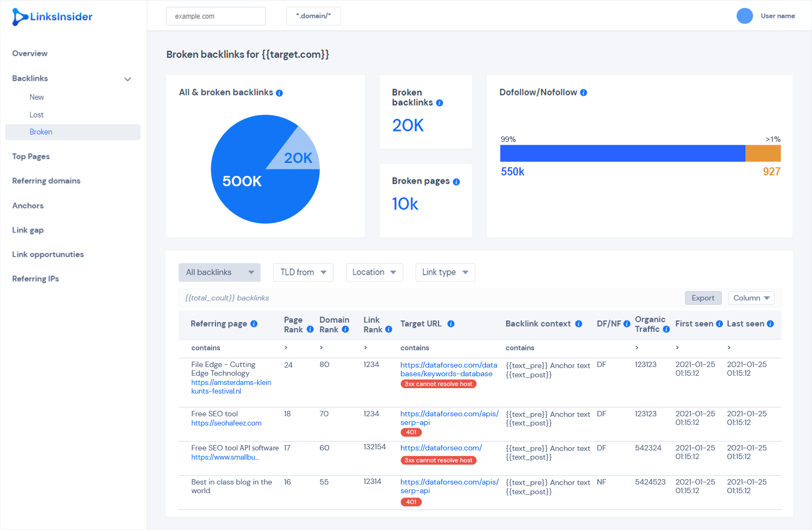Viewport: 812px width, 530px height.
Task: Click the LinksInsider logo icon
Action: click(x=19, y=17)
